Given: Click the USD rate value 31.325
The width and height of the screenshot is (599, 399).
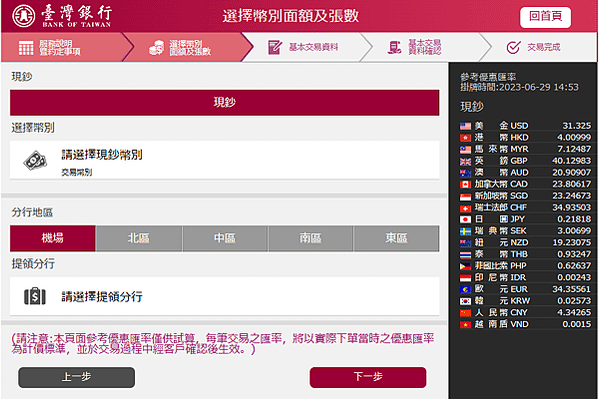Looking at the screenshot, I should point(576,126).
